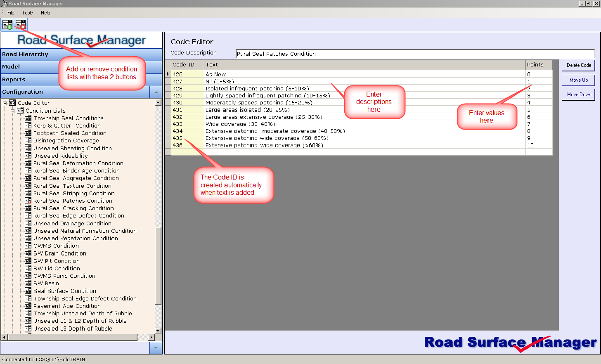Image resolution: width=601 pixels, height=364 pixels.
Task: Click icon beside Rural Seal Aggregate Condition
Action: (28, 178)
